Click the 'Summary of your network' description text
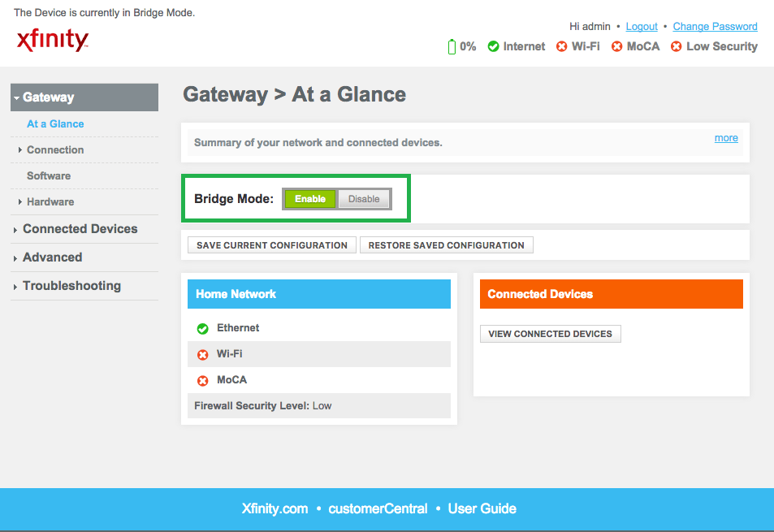 (x=318, y=143)
